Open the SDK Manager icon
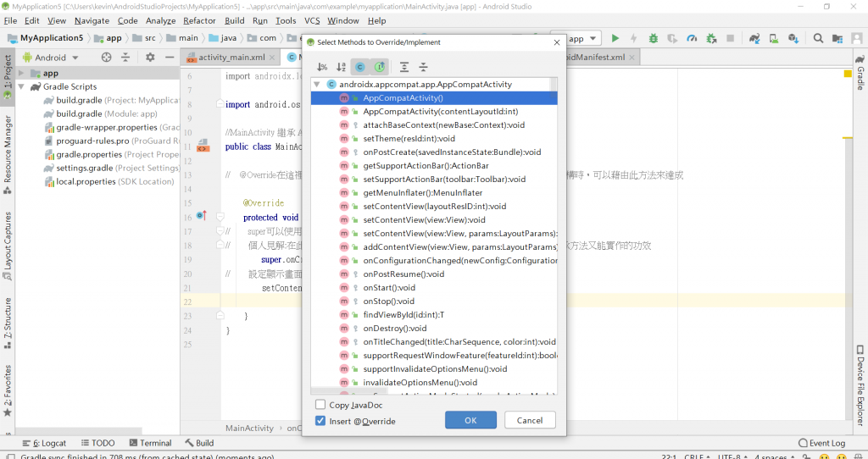Image resolution: width=868 pixels, height=459 pixels. click(793, 39)
